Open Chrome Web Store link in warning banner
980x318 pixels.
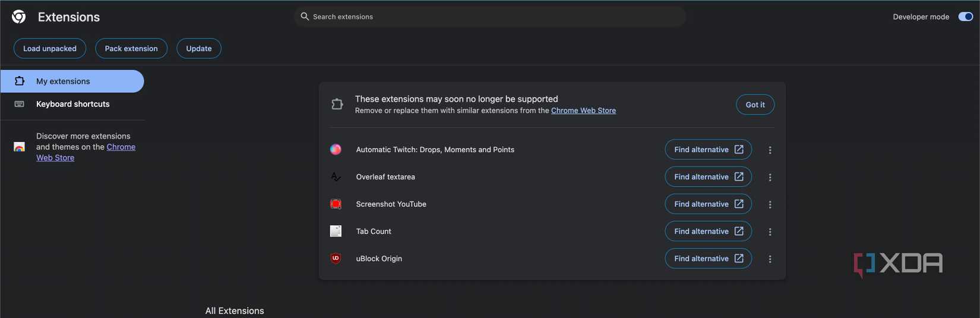(x=583, y=111)
